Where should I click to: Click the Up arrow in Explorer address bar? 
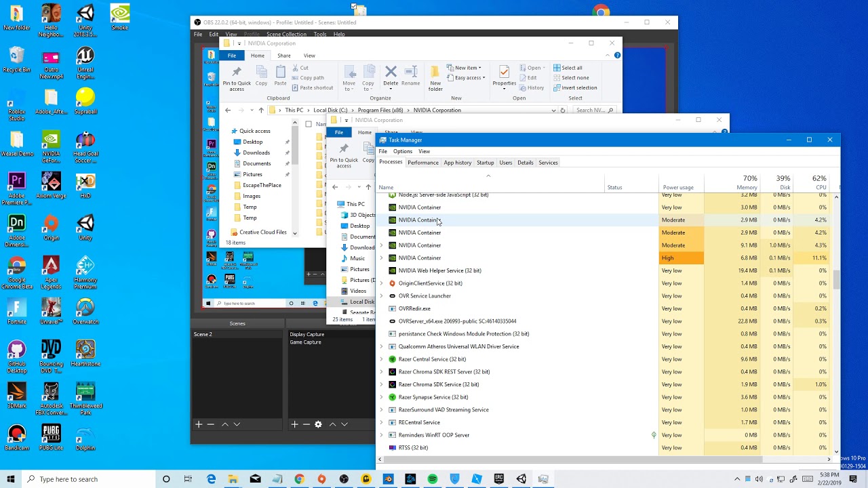click(261, 110)
